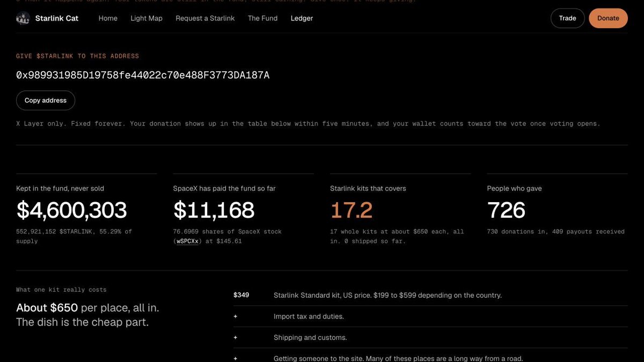
Task: Click the orange Donate button
Action: click(608, 18)
